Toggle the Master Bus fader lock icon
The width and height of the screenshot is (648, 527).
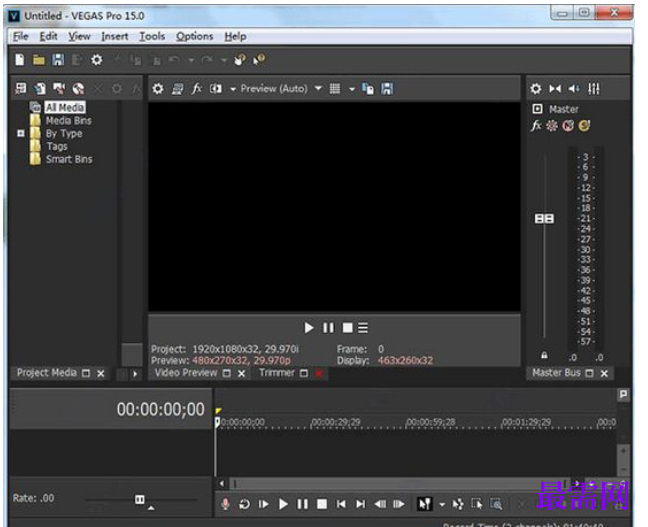tap(544, 355)
